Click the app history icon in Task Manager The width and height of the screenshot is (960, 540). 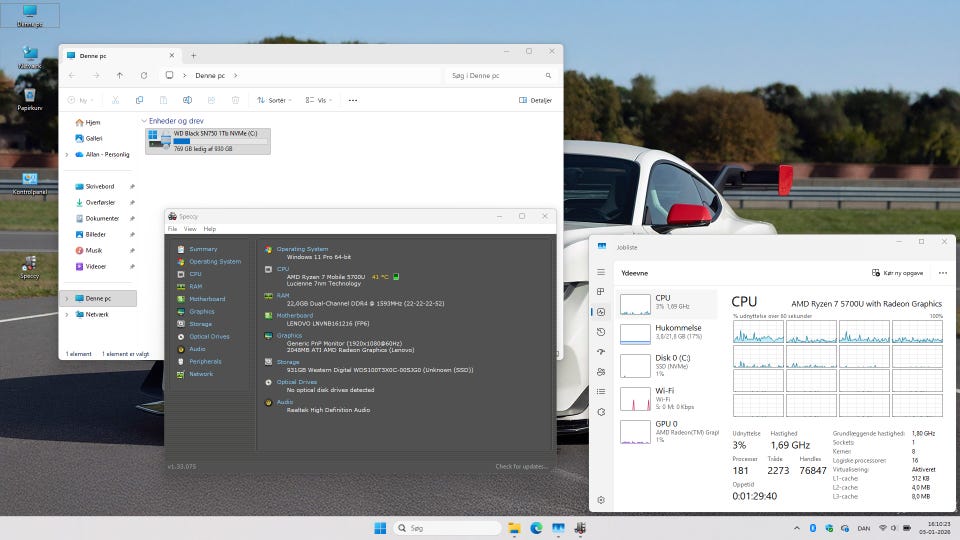click(601, 332)
